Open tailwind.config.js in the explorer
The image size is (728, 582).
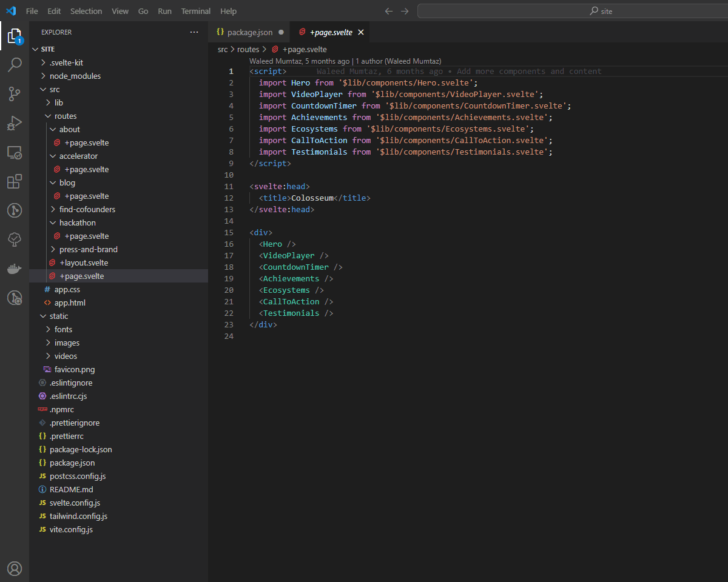click(78, 516)
